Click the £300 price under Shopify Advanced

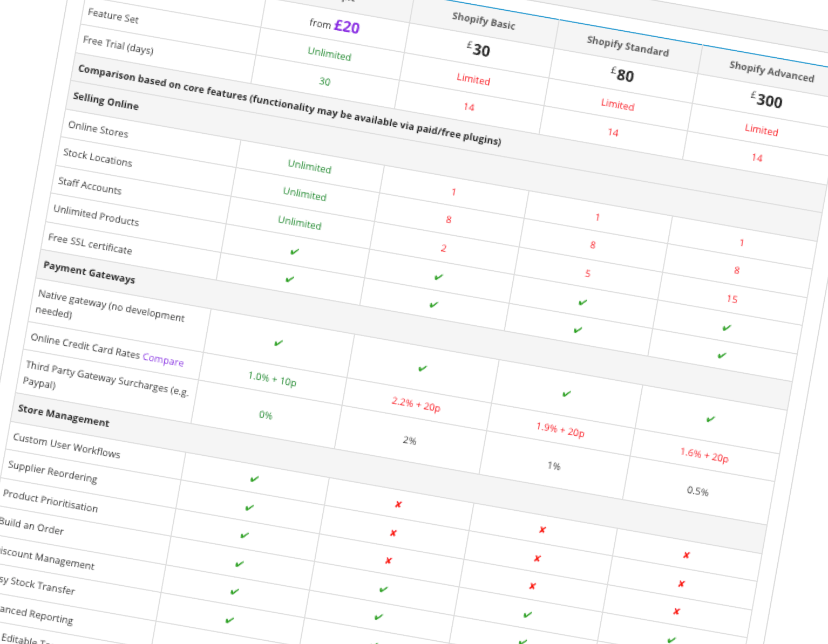[x=766, y=99]
